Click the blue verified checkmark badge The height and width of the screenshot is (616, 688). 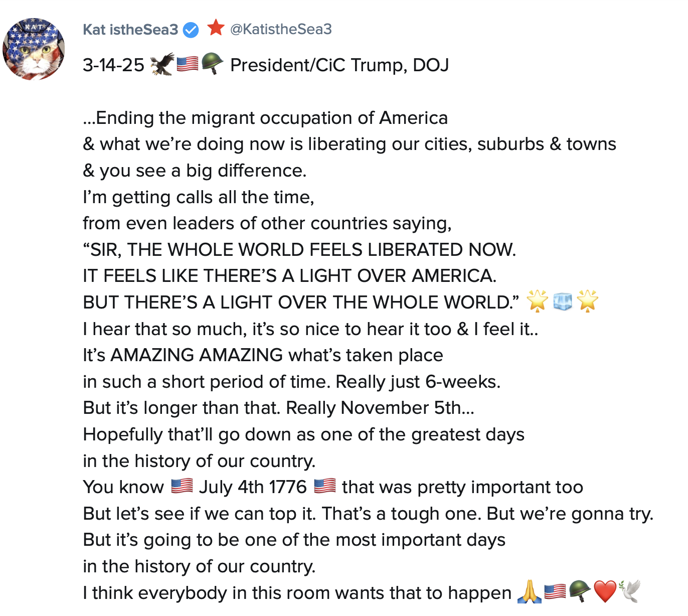point(191,30)
